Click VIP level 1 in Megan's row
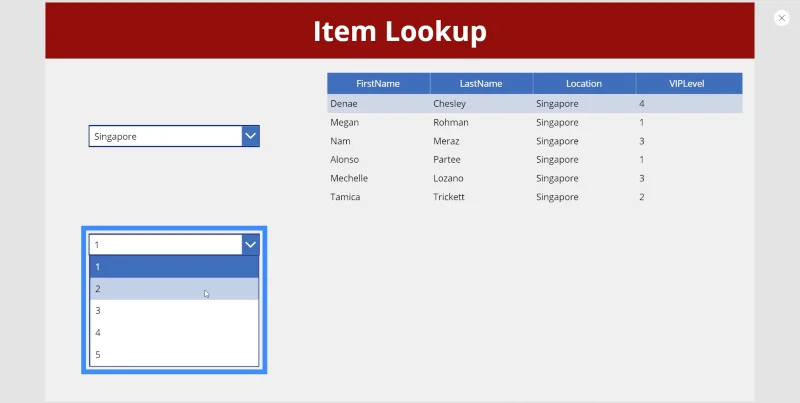Image resolution: width=800 pixels, height=403 pixels. [x=641, y=122]
